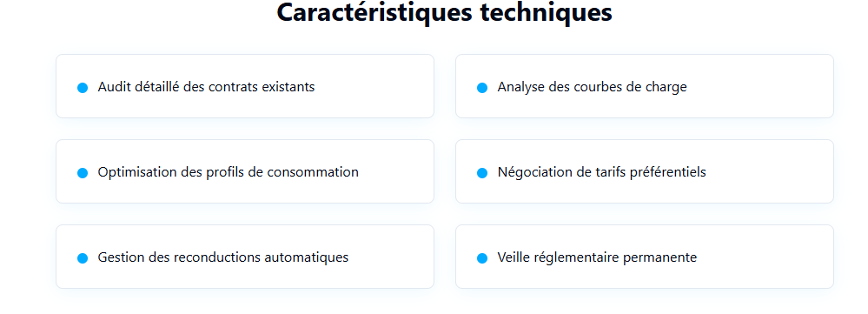Viewport: 868px width, 314px height.
Task: Click Optimisation des profils de consommation text
Action: (228, 172)
